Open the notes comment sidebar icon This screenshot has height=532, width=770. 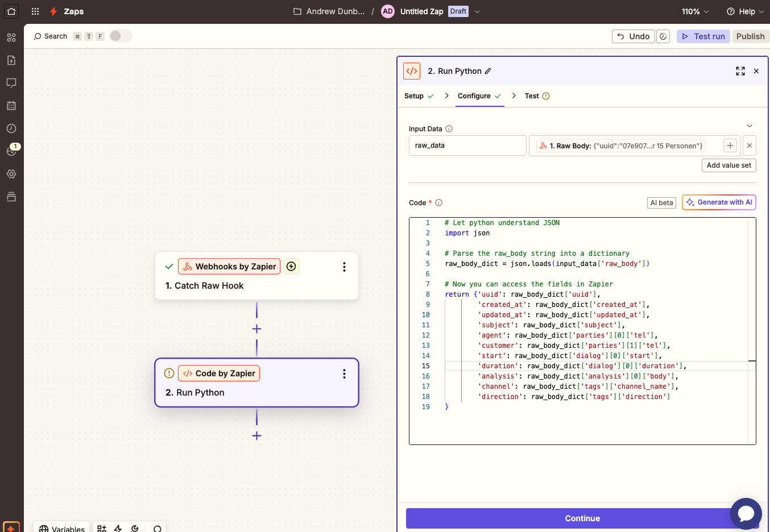(11, 83)
